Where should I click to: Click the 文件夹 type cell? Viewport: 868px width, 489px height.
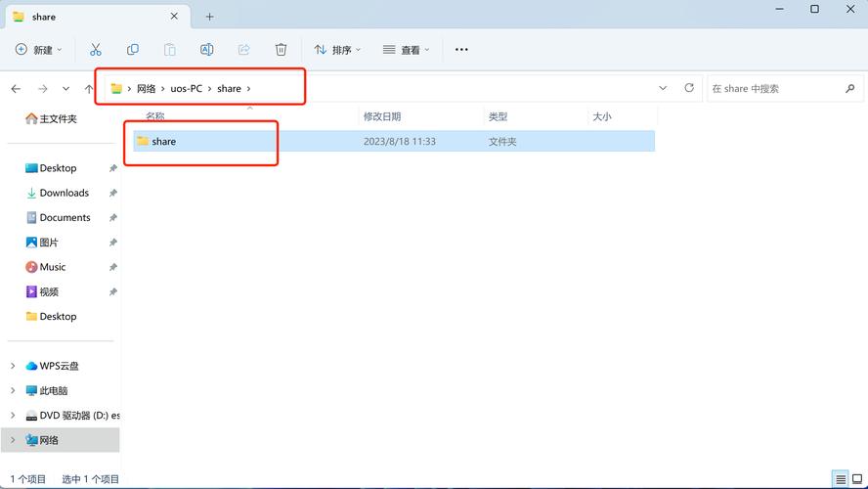[502, 142]
